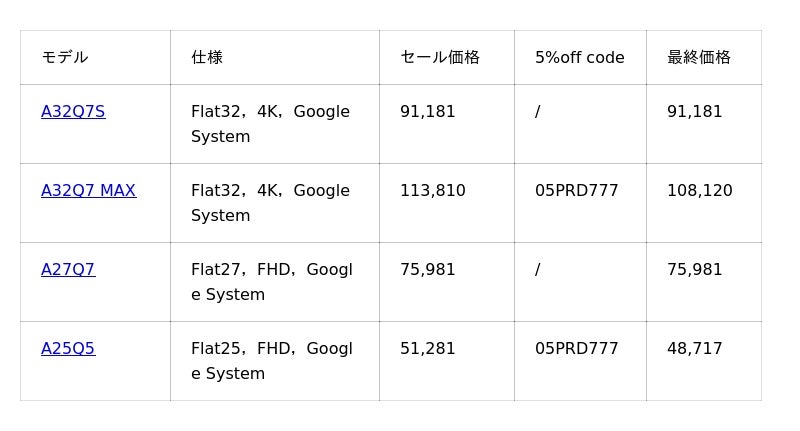
Task: Open the A32Q7S model link
Action: coord(73,111)
